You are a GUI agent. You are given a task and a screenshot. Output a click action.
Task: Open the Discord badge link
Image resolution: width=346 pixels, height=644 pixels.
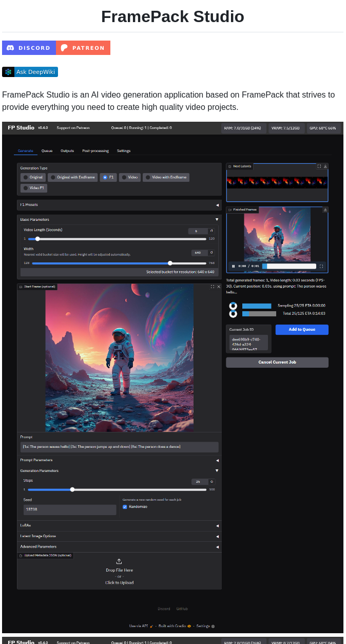[29, 48]
